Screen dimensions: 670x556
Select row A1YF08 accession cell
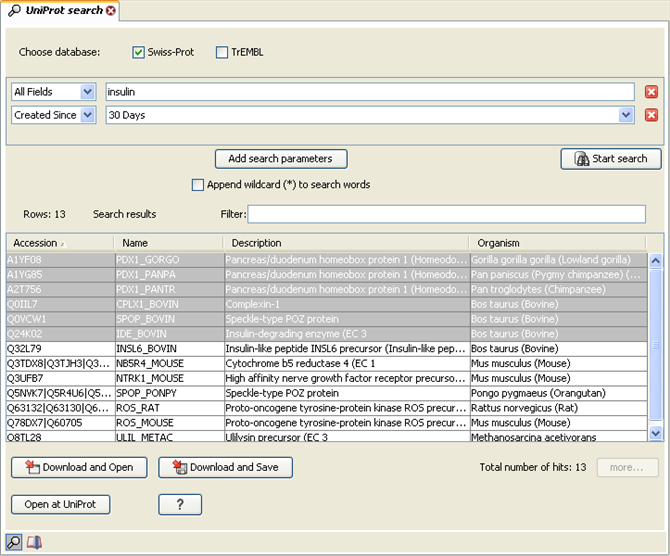[x=60, y=260]
